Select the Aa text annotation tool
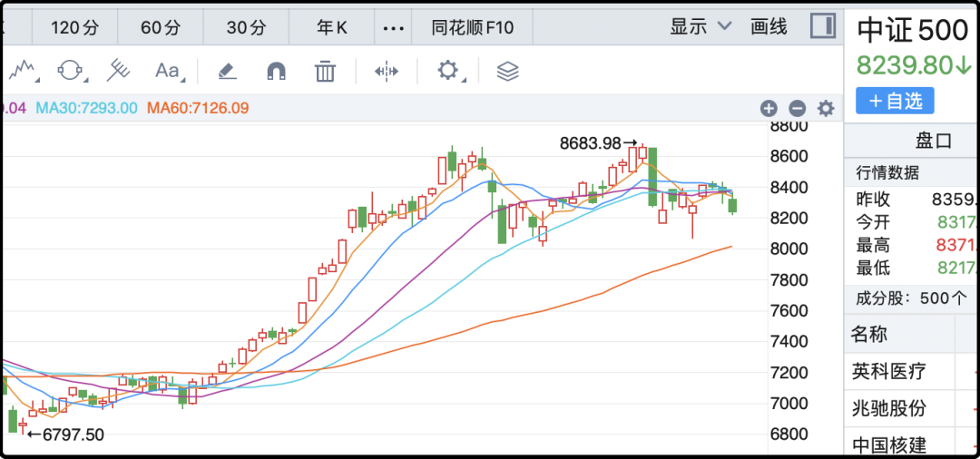980x459 pixels. point(168,71)
